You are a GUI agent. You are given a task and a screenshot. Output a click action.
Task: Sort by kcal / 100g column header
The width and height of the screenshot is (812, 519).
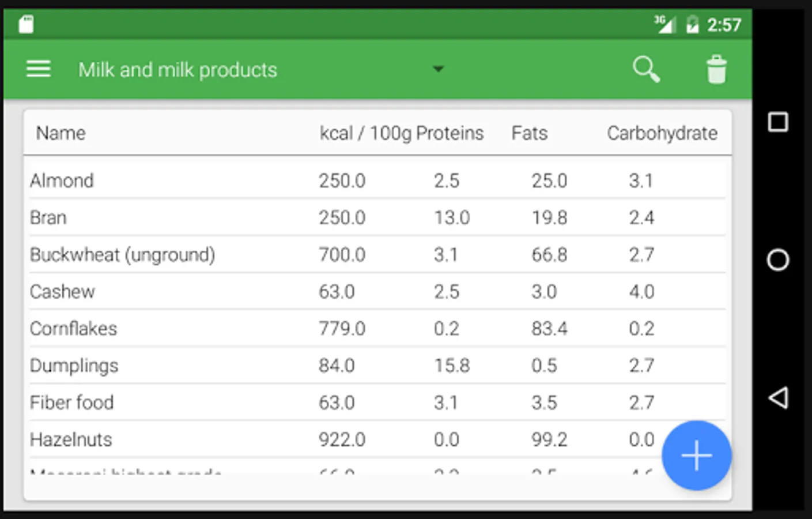pyautogui.click(x=365, y=133)
